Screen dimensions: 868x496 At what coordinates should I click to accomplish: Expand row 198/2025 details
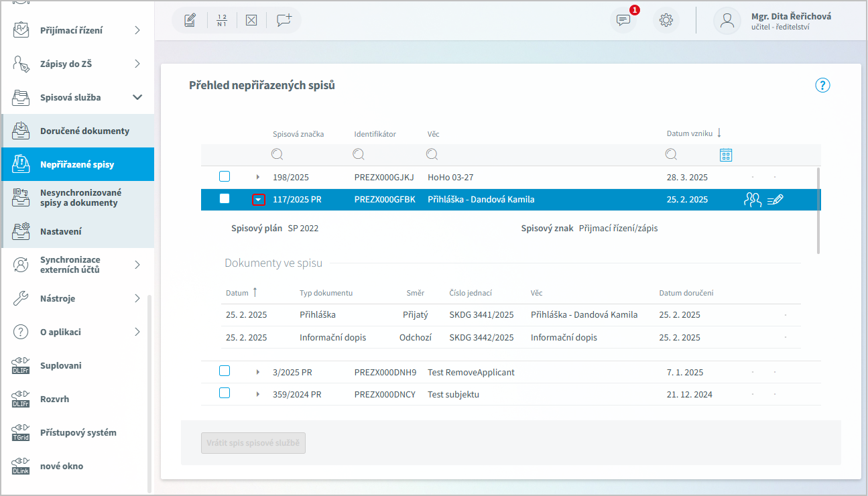pos(258,177)
